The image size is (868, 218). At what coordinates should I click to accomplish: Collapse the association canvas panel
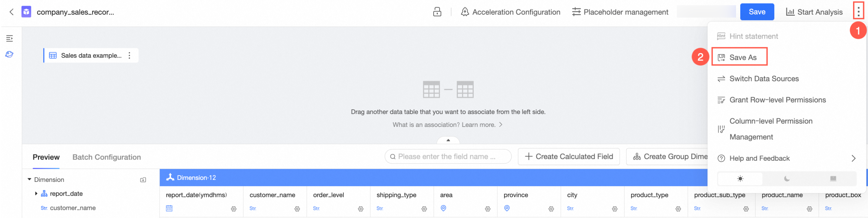tap(448, 140)
